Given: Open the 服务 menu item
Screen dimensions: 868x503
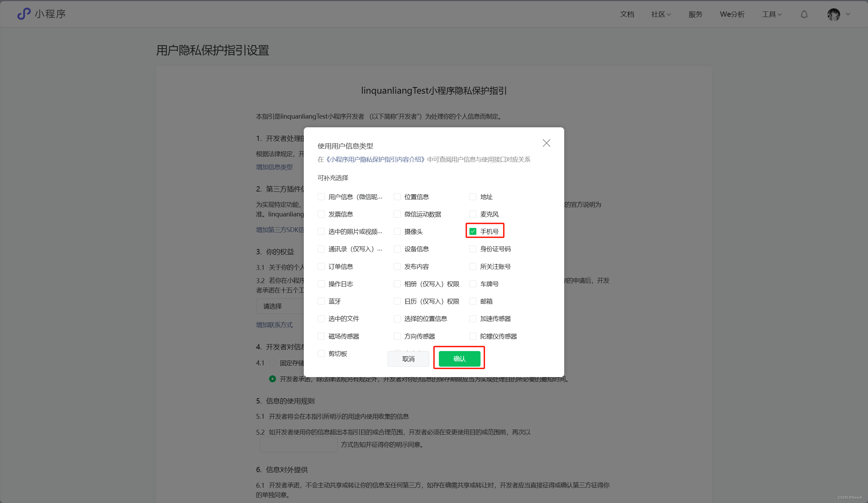Looking at the screenshot, I should [x=695, y=14].
